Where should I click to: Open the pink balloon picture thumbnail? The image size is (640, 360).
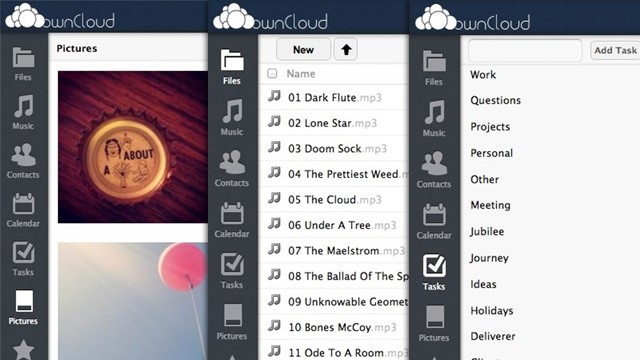[x=133, y=301]
